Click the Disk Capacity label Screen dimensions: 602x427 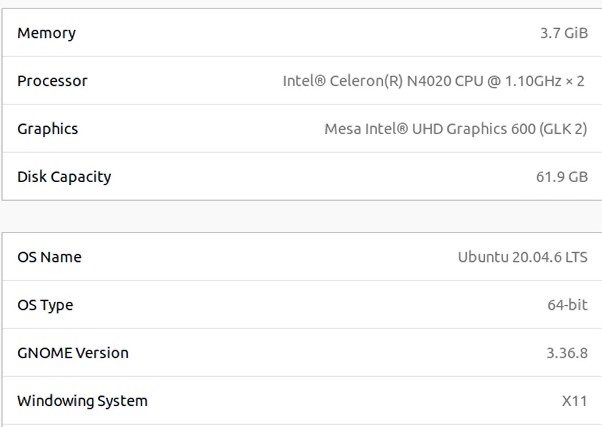click(x=64, y=177)
